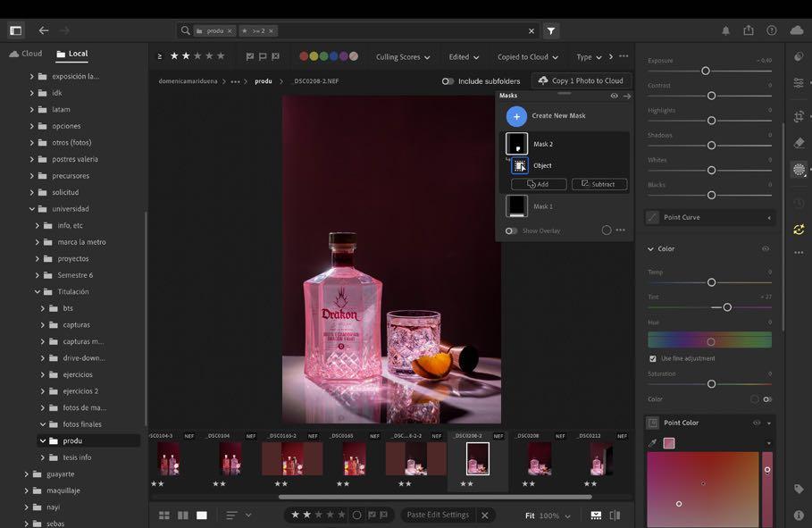The width and height of the screenshot is (812, 528).
Task: Toggle Use fine adjustment checkbox
Action: coord(652,358)
